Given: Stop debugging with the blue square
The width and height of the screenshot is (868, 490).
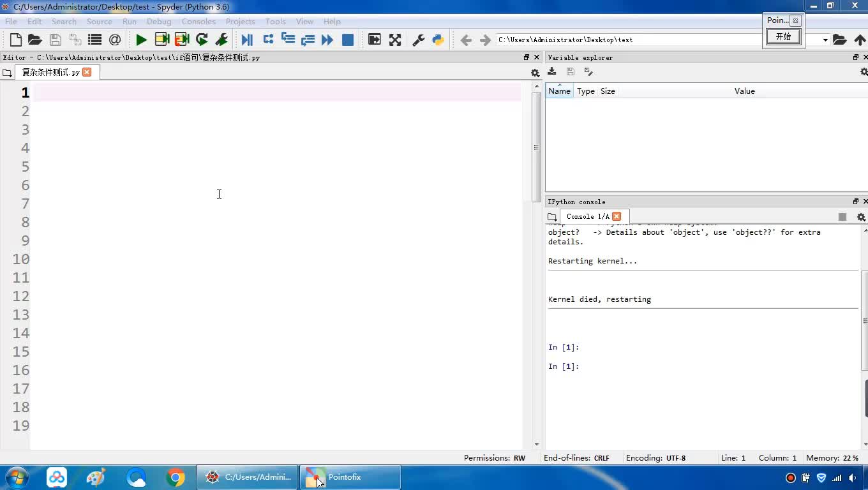Looking at the screenshot, I should 348,40.
